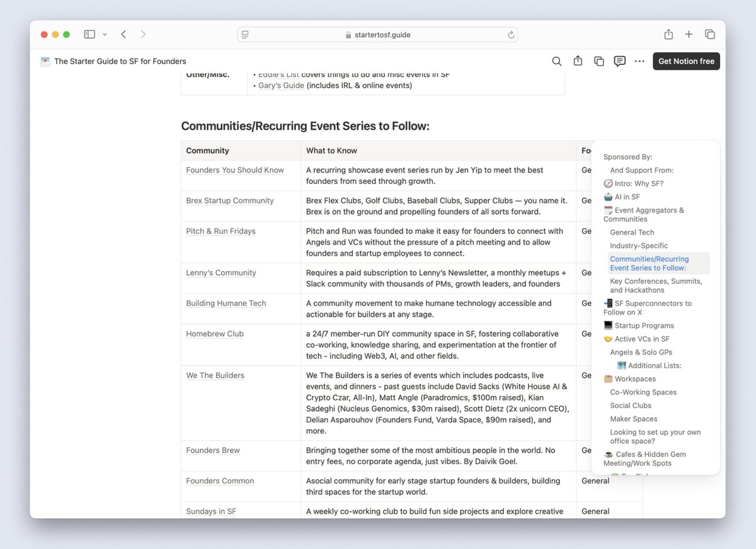This screenshot has height=549, width=756.
Task: Show tab overview icon in Safari
Action: pyautogui.click(x=709, y=35)
